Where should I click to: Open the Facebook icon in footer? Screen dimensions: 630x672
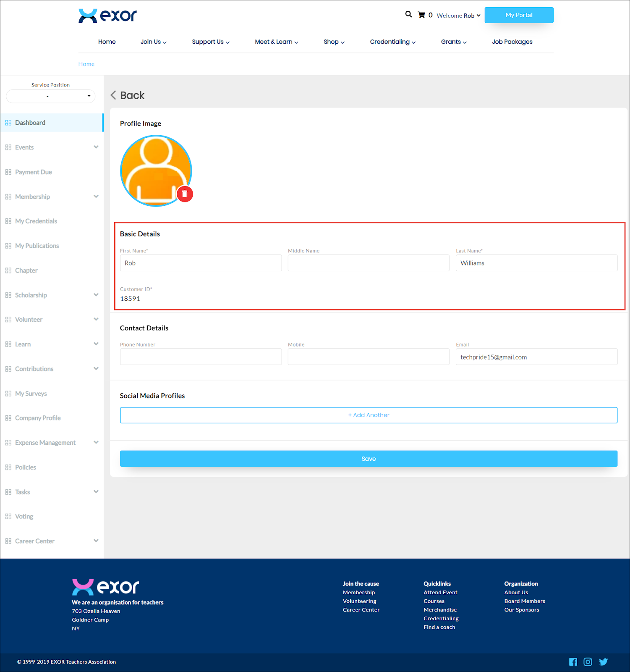(x=573, y=662)
